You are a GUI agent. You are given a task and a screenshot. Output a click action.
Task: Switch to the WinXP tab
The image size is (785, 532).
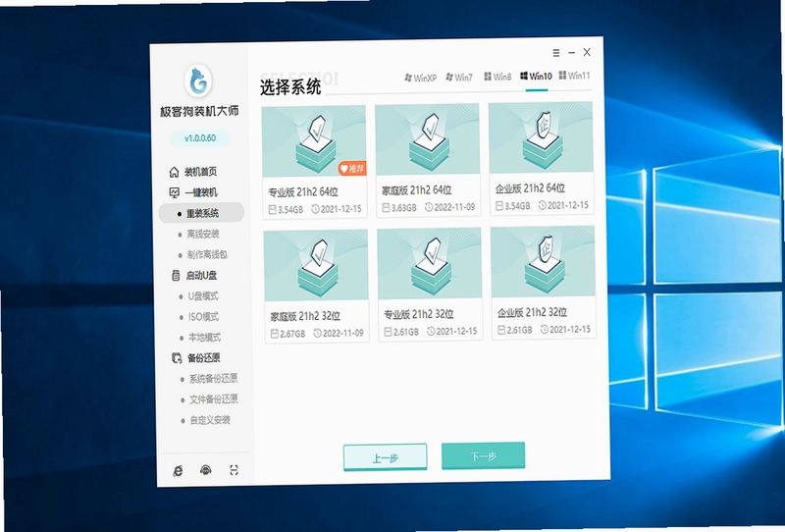pyautogui.click(x=421, y=78)
